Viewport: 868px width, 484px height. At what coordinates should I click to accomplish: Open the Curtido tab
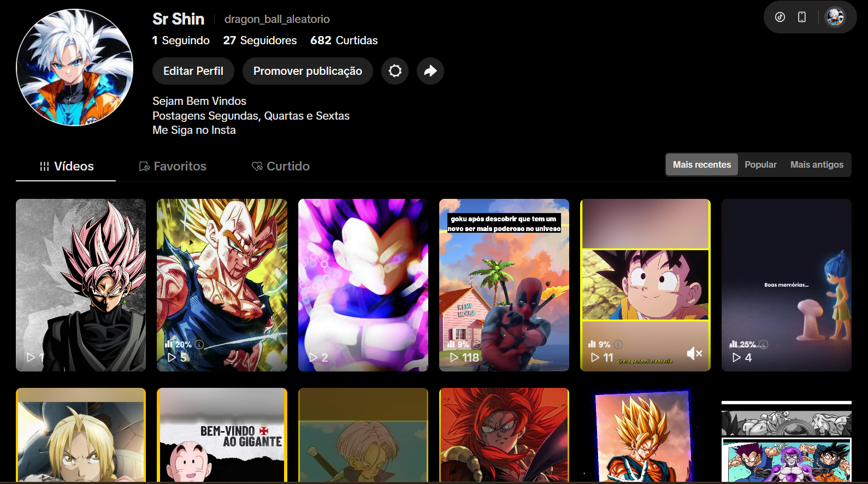coord(281,166)
